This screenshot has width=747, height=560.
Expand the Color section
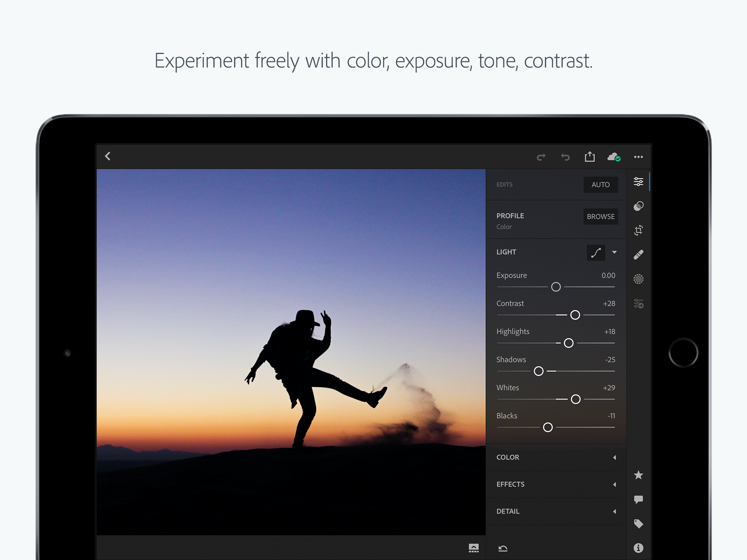coord(556,457)
